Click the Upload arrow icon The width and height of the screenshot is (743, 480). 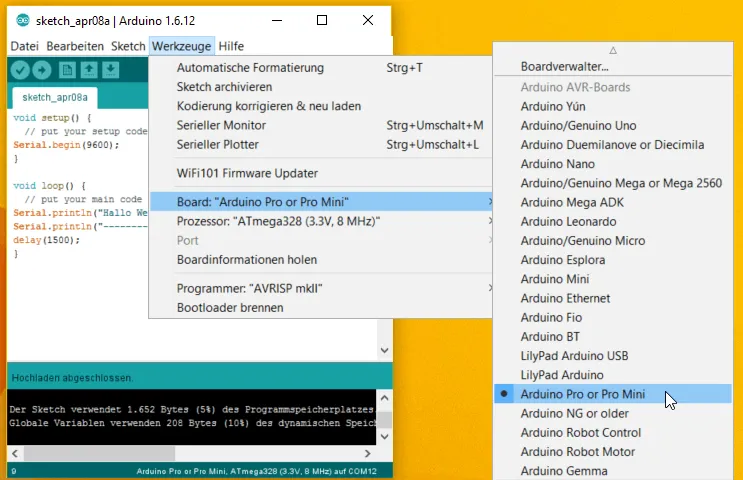point(42,69)
